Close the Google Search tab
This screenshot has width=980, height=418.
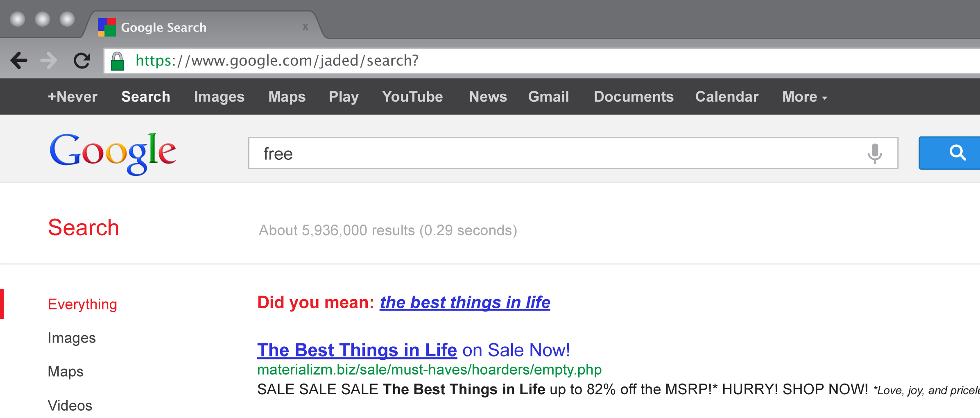[x=305, y=27]
